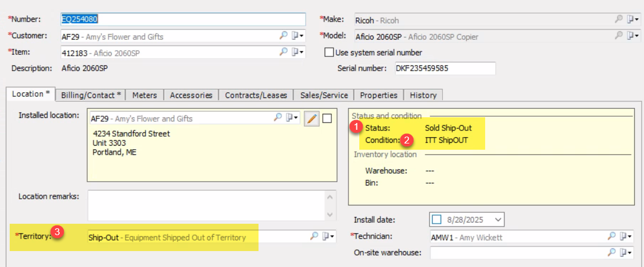Viewport: 644px width, 267px height.
Task: Click Model field magnifier lookup icon
Action: pyautogui.click(x=618, y=35)
